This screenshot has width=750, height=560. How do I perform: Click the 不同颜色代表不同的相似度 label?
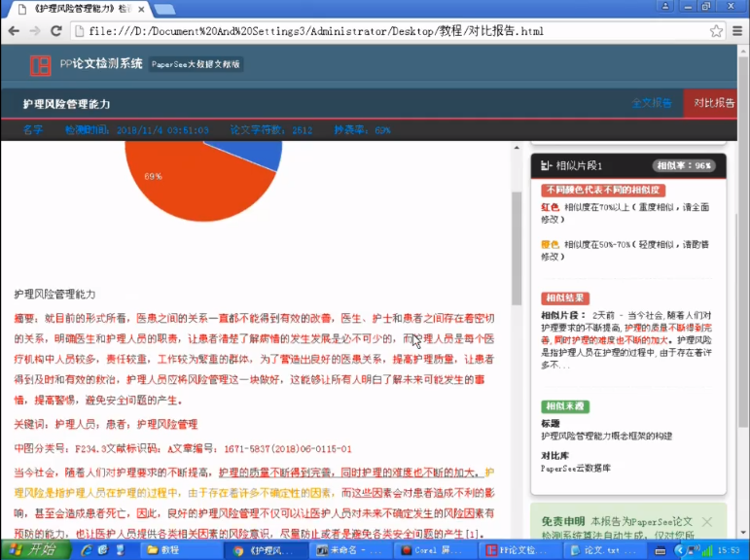(603, 190)
